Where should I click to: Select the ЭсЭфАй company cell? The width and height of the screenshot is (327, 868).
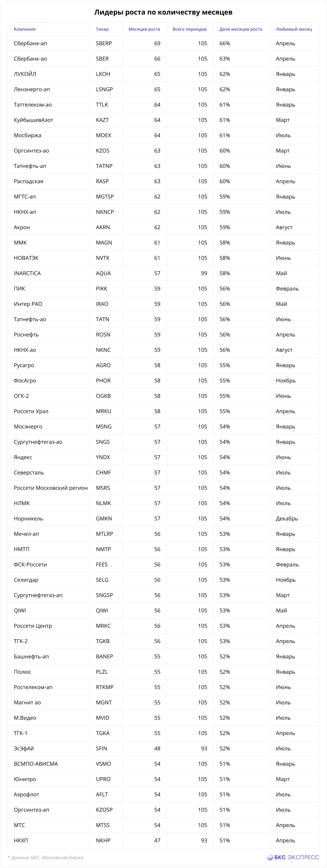tap(24, 748)
